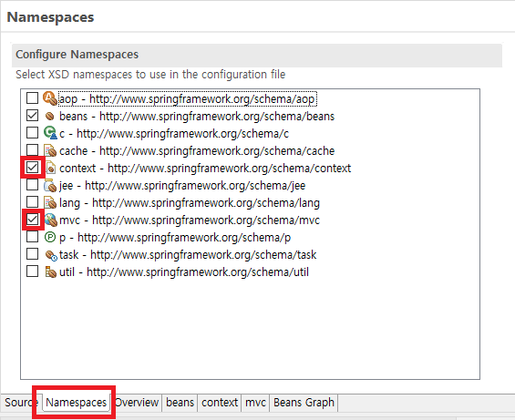Enable the p namespace checkbox

tap(32, 237)
